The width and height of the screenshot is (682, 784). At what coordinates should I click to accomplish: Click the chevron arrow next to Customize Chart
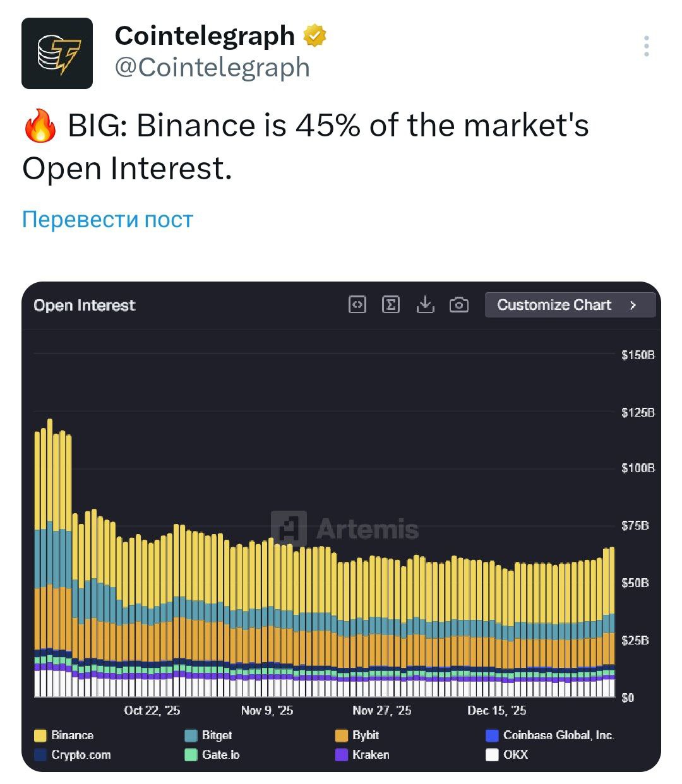[633, 305]
